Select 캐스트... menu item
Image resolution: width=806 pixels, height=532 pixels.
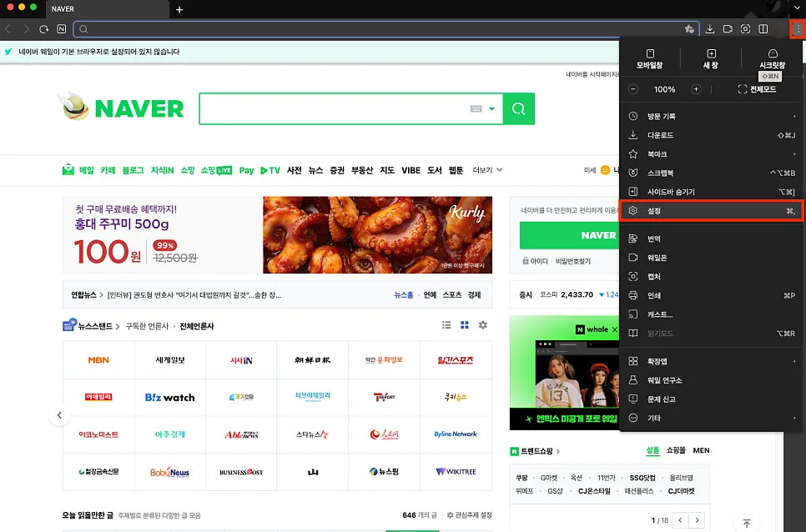point(712,314)
